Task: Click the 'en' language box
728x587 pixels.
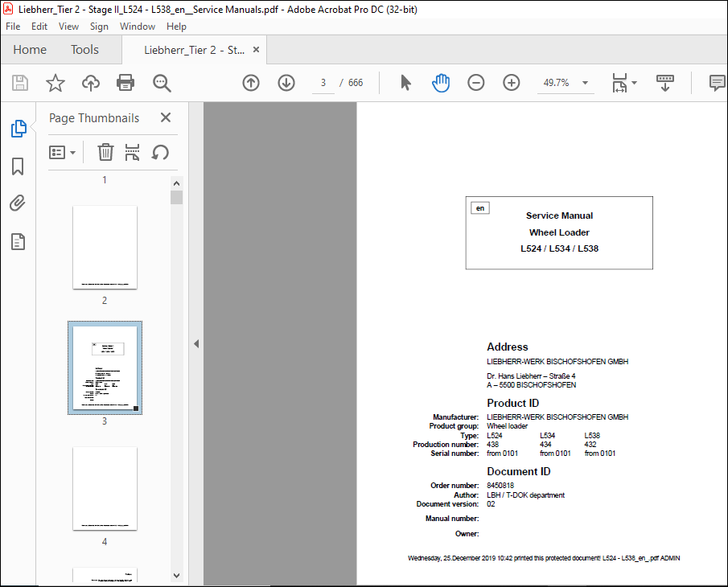Action: point(480,208)
